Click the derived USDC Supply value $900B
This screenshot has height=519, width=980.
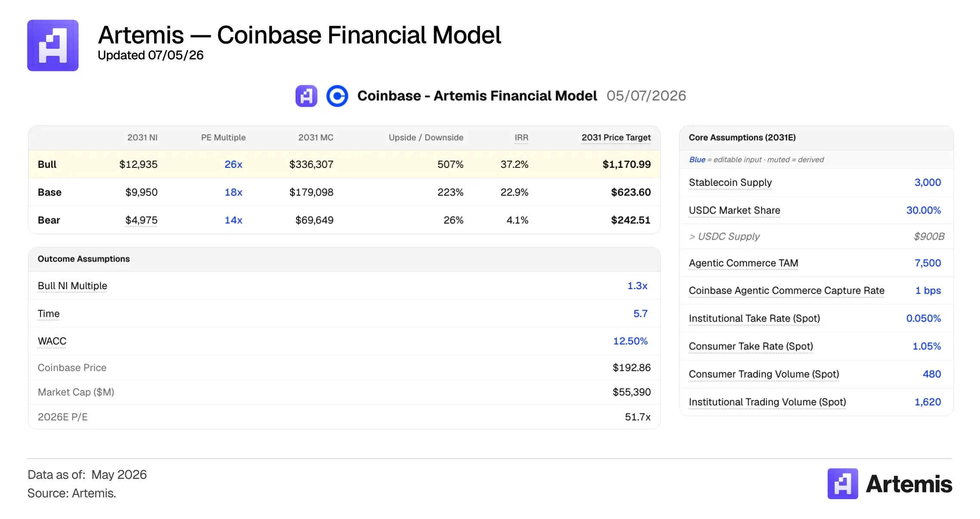929,237
